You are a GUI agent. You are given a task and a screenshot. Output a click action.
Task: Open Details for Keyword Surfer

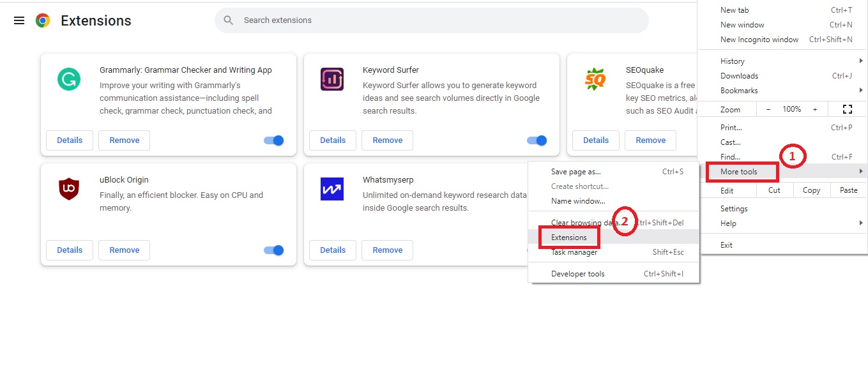point(333,140)
